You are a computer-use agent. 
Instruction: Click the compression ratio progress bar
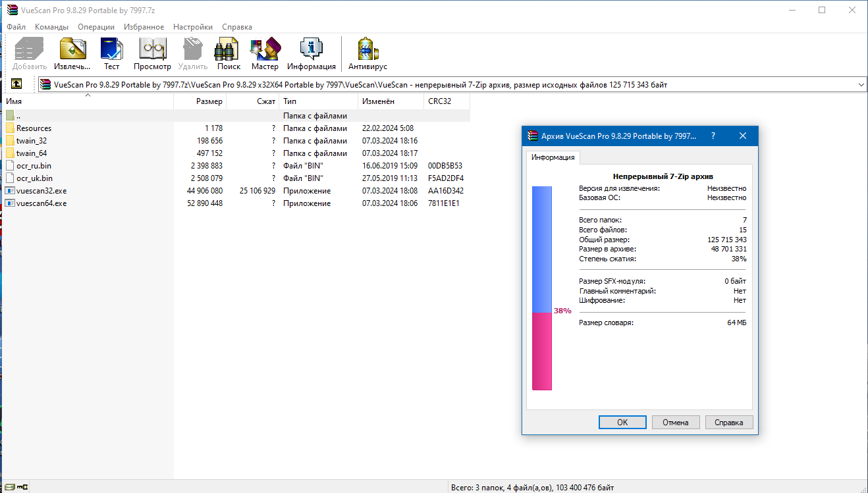(x=541, y=283)
